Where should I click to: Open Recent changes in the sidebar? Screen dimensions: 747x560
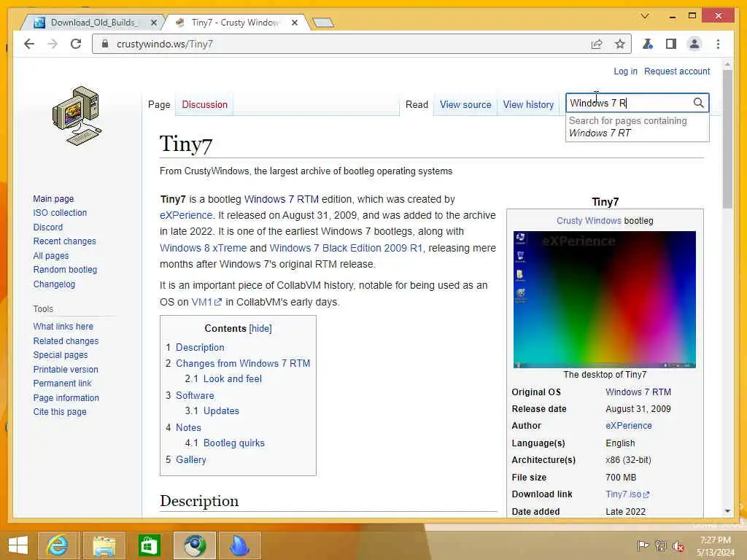(65, 241)
